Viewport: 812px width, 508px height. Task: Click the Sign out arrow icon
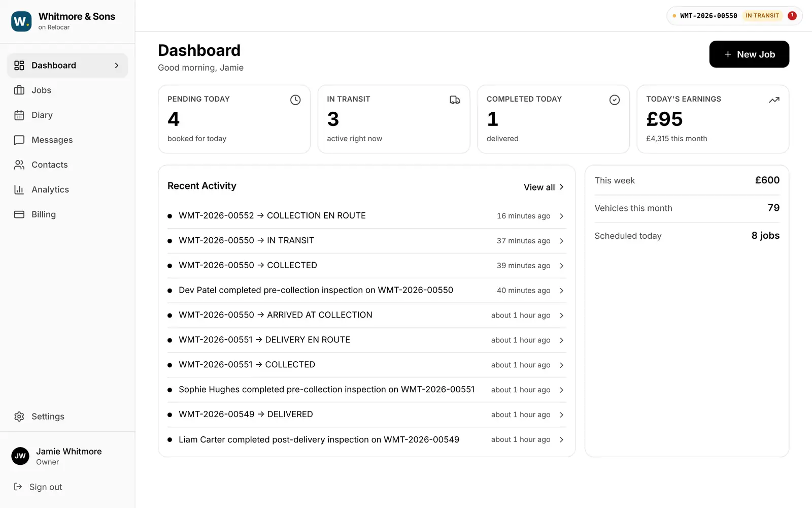point(18,487)
